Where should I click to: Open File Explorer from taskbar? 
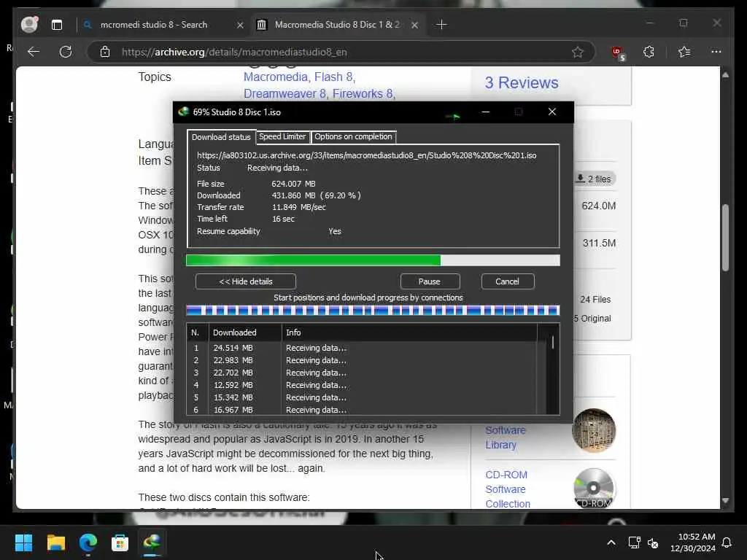coord(56,542)
